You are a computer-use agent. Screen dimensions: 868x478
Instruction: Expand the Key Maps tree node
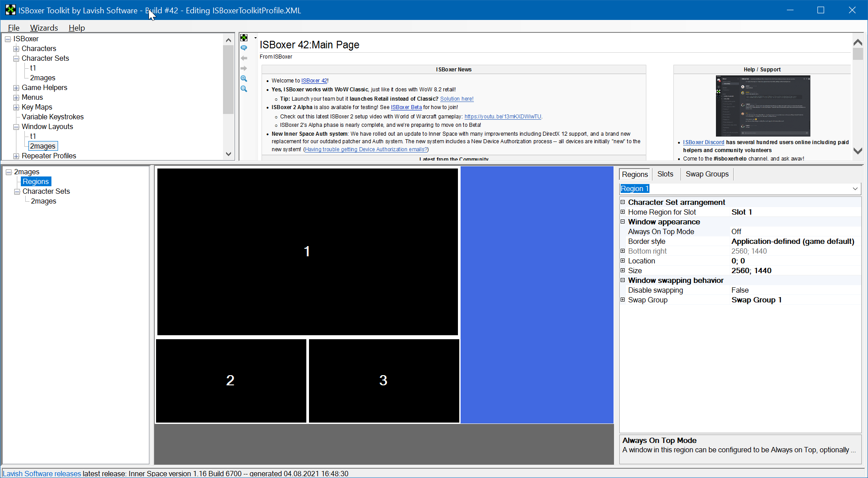[16, 107]
